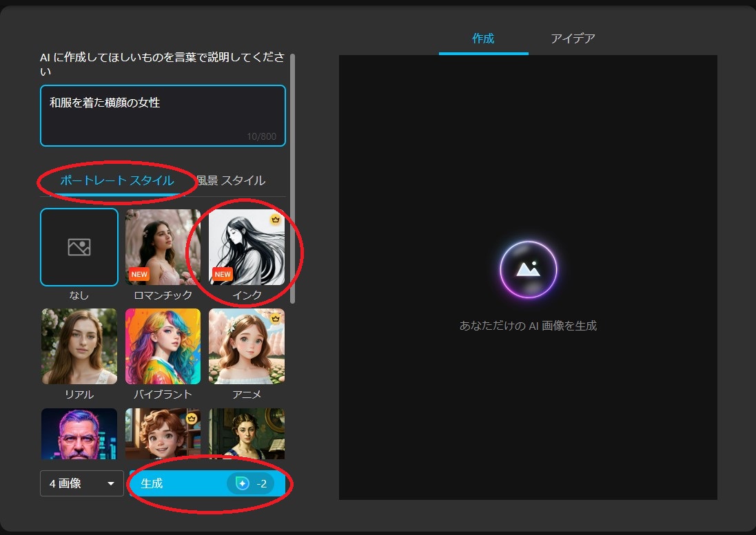Screen dimensions: 756x535
Task: Select the なし (no style) option
Action: tap(79, 247)
